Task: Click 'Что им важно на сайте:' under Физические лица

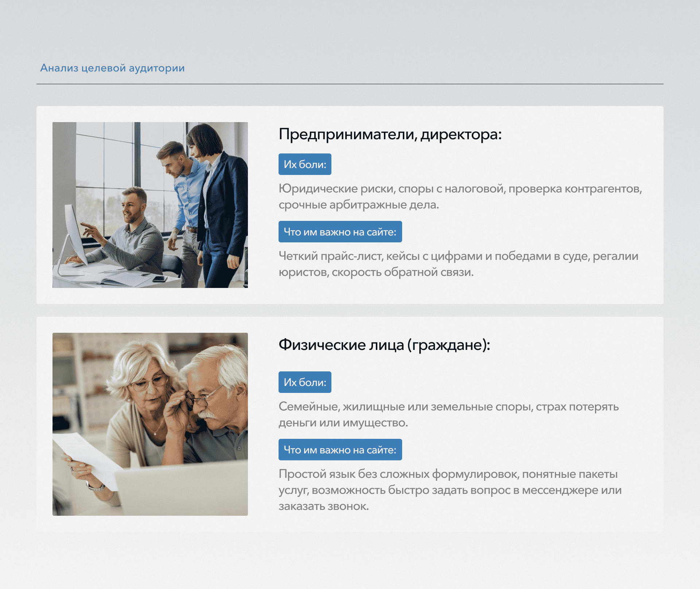Action: click(x=340, y=449)
